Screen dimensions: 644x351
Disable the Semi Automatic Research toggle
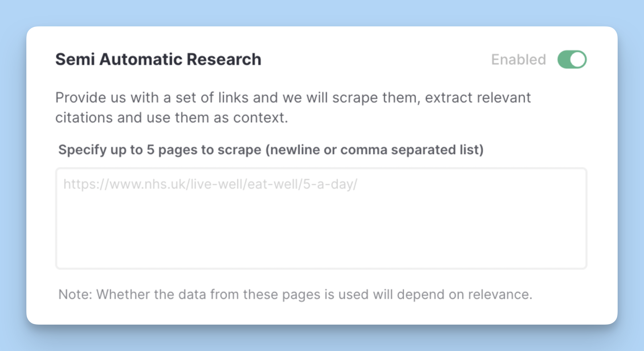pyautogui.click(x=572, y=60)
